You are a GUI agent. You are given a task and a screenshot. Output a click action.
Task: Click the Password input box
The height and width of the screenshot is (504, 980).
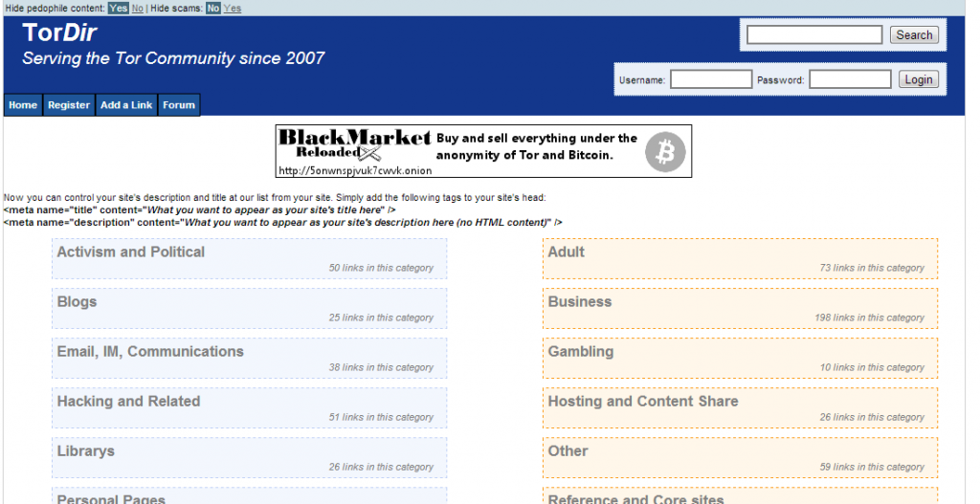pyautogui.click(x=849, y=80)
